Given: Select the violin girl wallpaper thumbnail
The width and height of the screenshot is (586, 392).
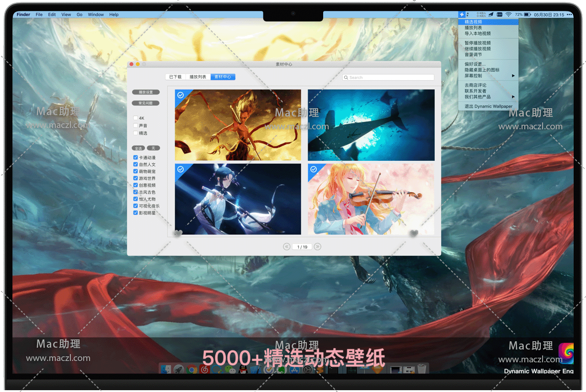Looking at the screenshot, I should (x=371, y=199).
